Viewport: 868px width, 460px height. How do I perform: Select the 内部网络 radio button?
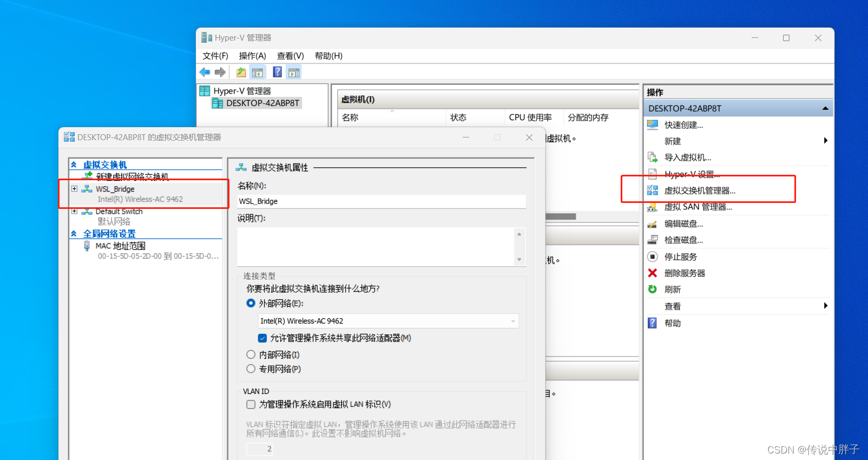click(251, 354)
